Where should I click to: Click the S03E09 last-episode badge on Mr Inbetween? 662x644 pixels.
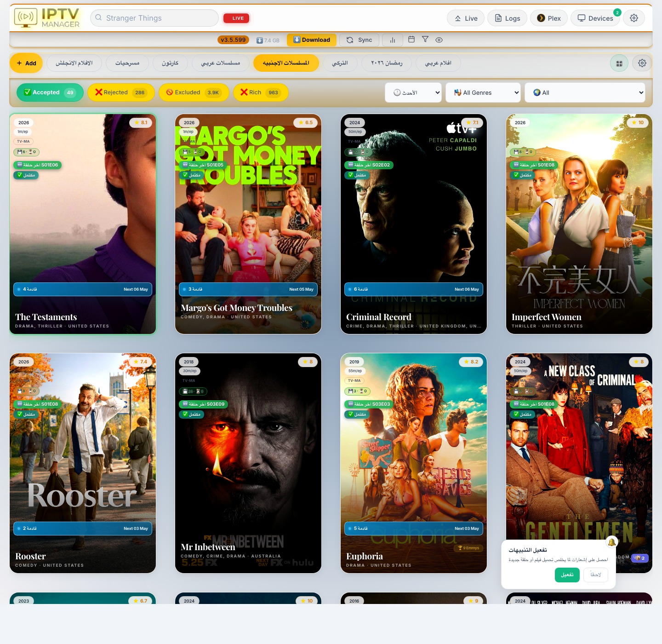(x=203, y=404)
